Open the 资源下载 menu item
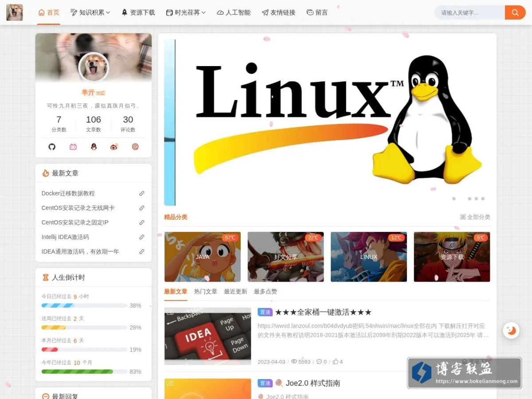This screenshot has height=399, width=532. coord(138,12)
